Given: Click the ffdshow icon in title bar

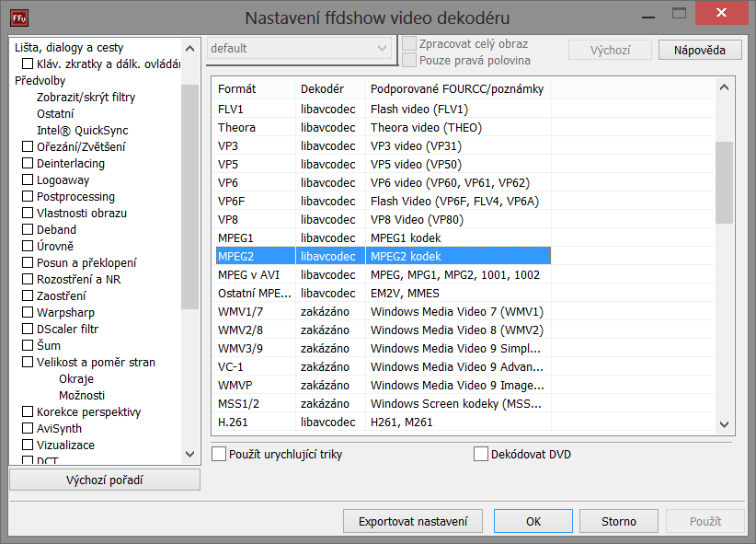Looking at the screenshot, I should point(17,17).
